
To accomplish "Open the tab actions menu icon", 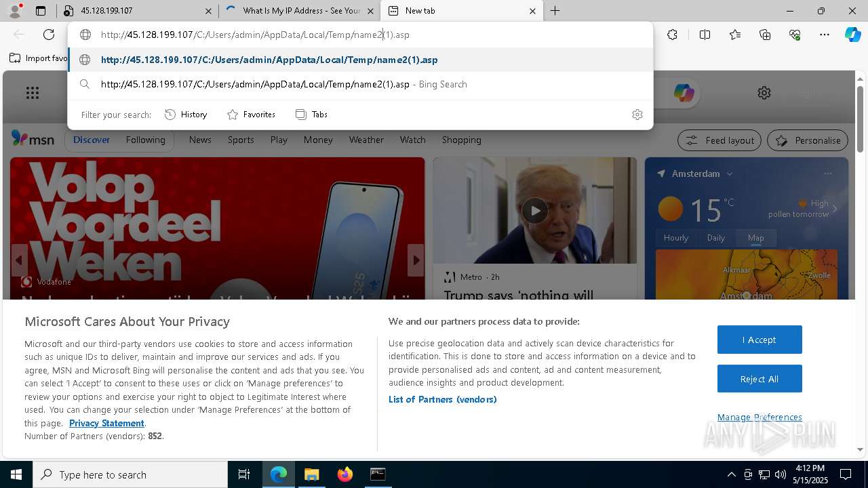I will tap(41, 11).
